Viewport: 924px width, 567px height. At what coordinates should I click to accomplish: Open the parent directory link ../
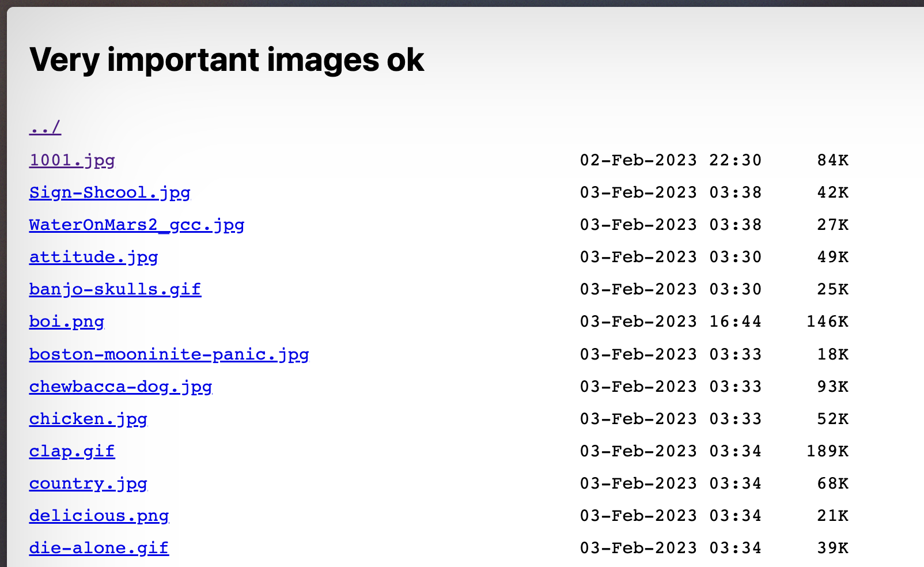click(45, 127)
